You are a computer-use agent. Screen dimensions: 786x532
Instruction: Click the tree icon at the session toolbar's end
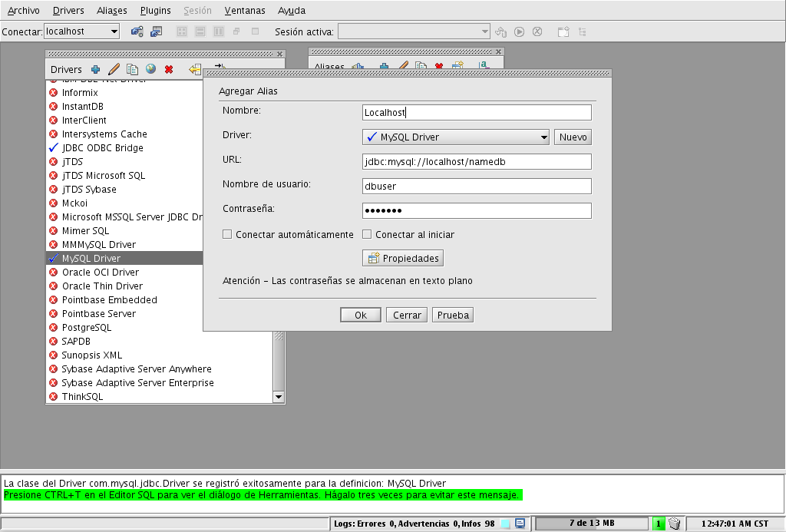click(582, 31)
